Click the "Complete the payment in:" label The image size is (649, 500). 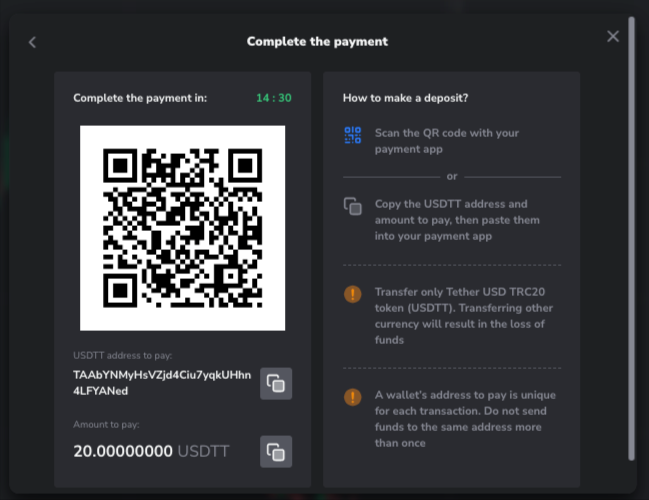[140, 98]
